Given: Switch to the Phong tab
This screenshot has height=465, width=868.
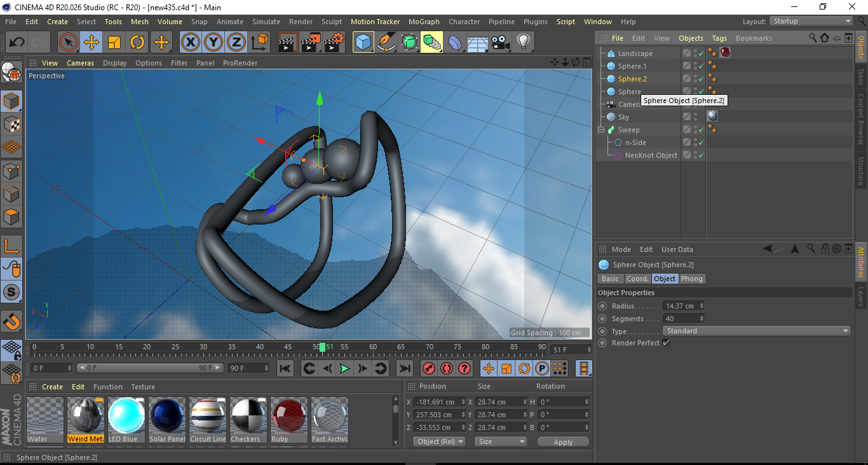Looking at the screenshot, I should pyautogui.click(x=692, y=279).
